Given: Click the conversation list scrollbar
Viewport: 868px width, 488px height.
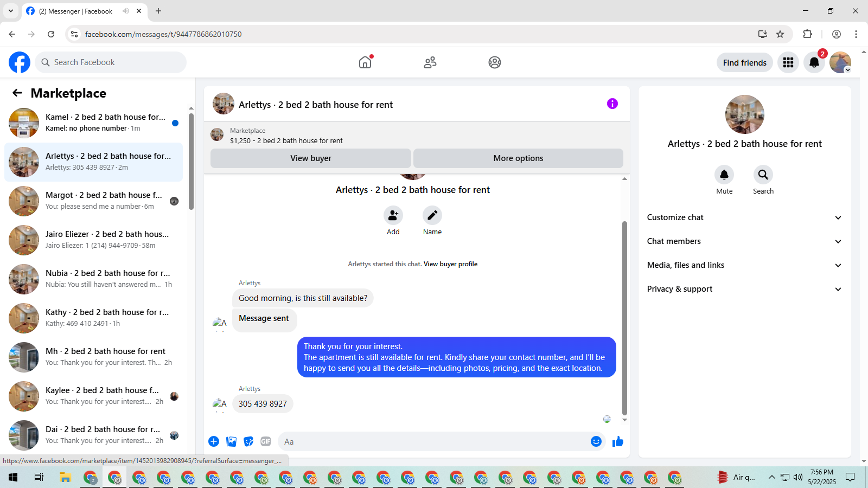Looking at the screenshot, I should 191,161.
